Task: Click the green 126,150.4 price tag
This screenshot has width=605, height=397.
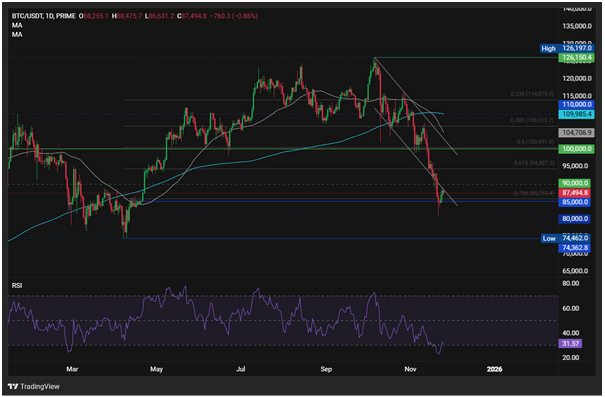Action: (576, 57)
